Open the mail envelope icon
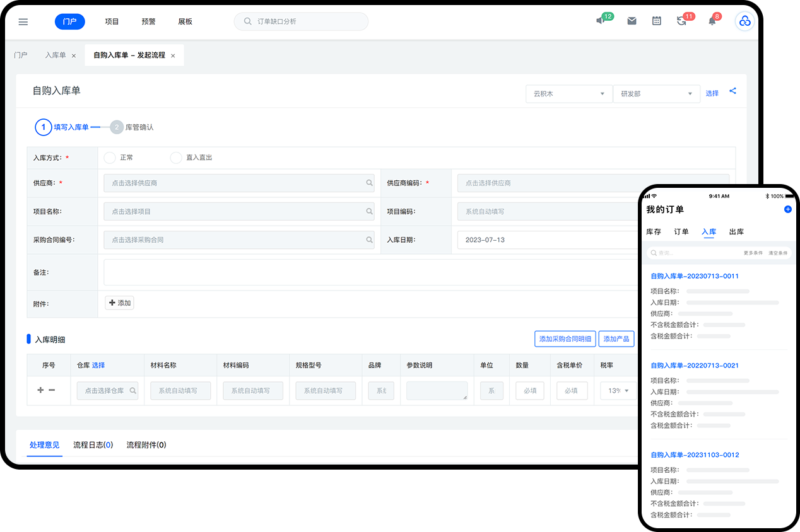800x532 pixels. pos(632,21)
